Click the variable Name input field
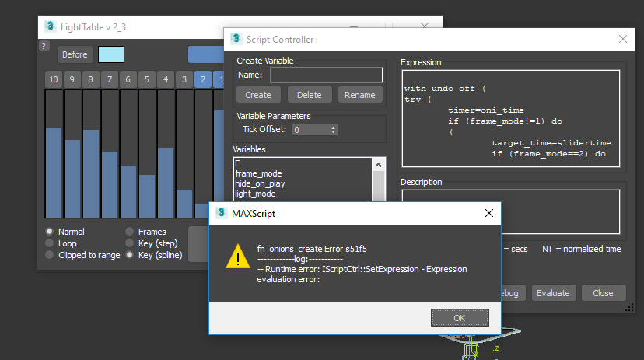Screen dimensions: 644x360 point(327,75)
